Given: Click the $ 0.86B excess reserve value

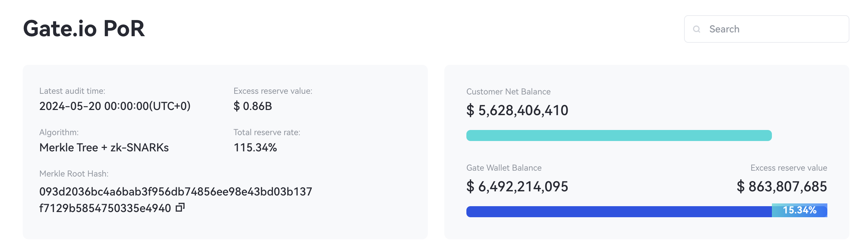Looking at the screenshot, I should point(252,106).
